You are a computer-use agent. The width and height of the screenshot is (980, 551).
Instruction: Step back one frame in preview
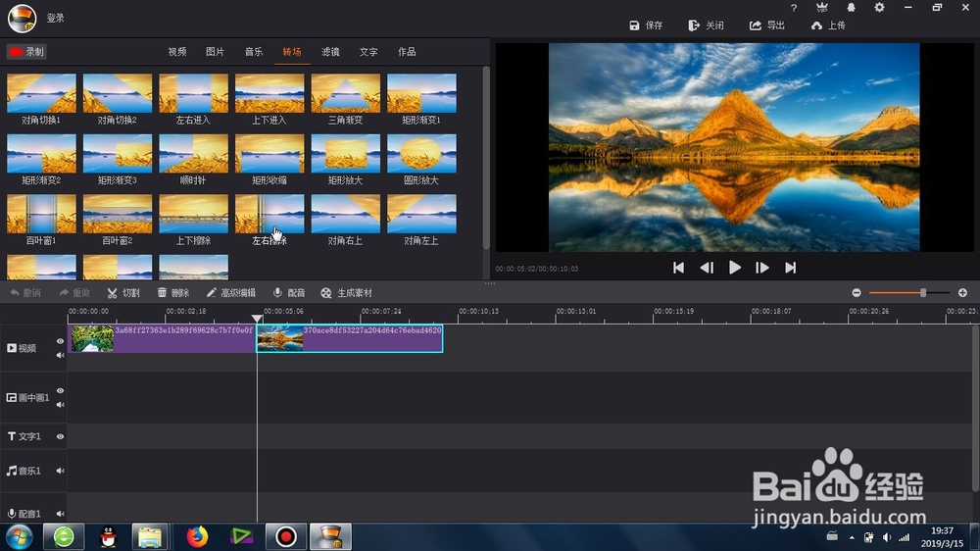[707, 268]
